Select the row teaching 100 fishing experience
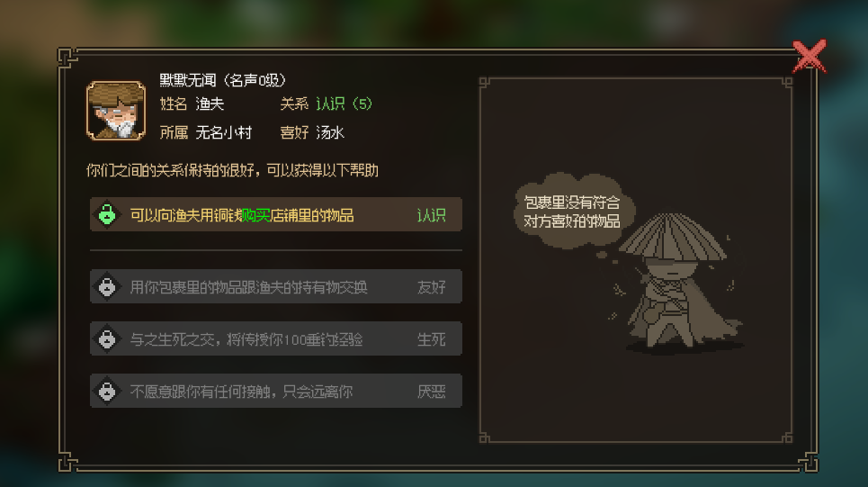 (275, 338)
